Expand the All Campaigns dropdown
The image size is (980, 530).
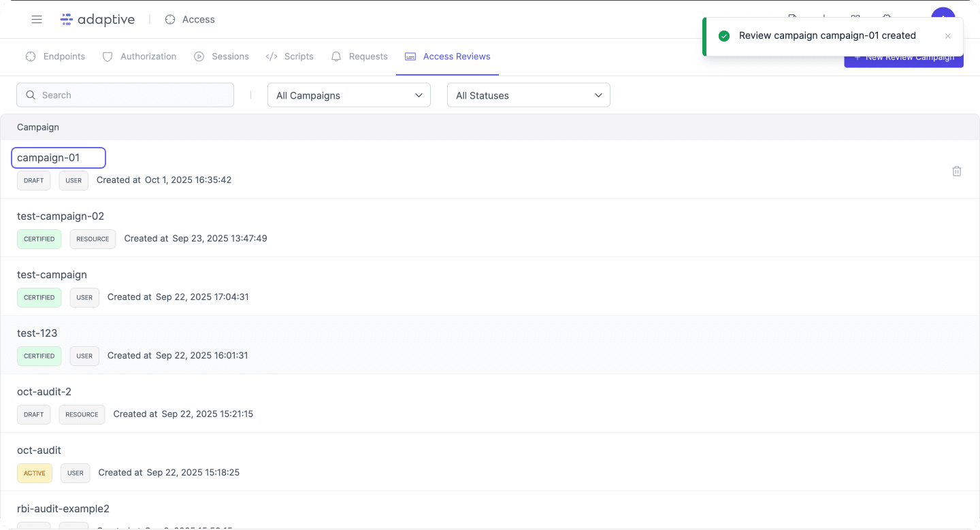pyautogui.click(x=349, y=95)
